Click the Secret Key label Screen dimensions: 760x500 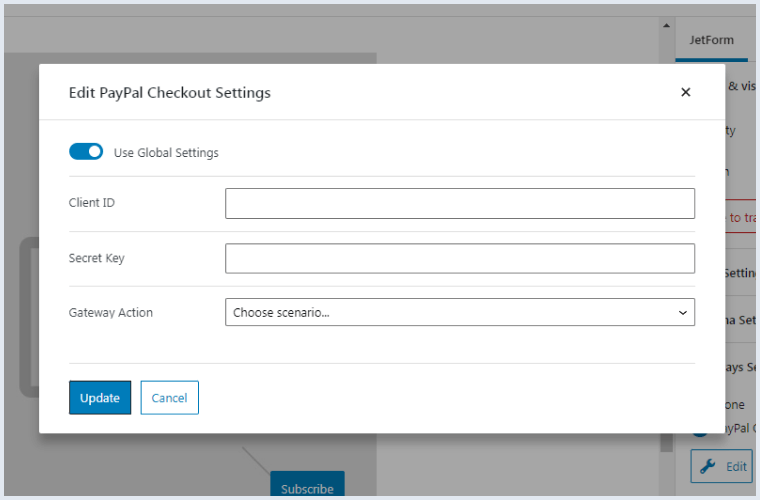click(x=96, y=258)
